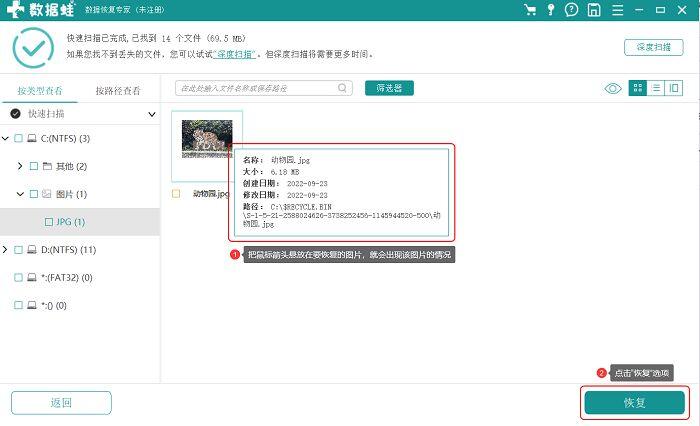
Task: Click the search magnifier icon
Action: (342, 88)
